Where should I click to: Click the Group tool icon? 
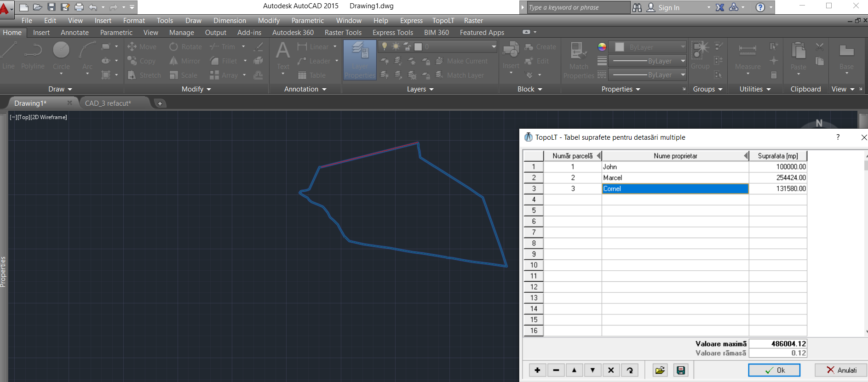pos(701,55)
